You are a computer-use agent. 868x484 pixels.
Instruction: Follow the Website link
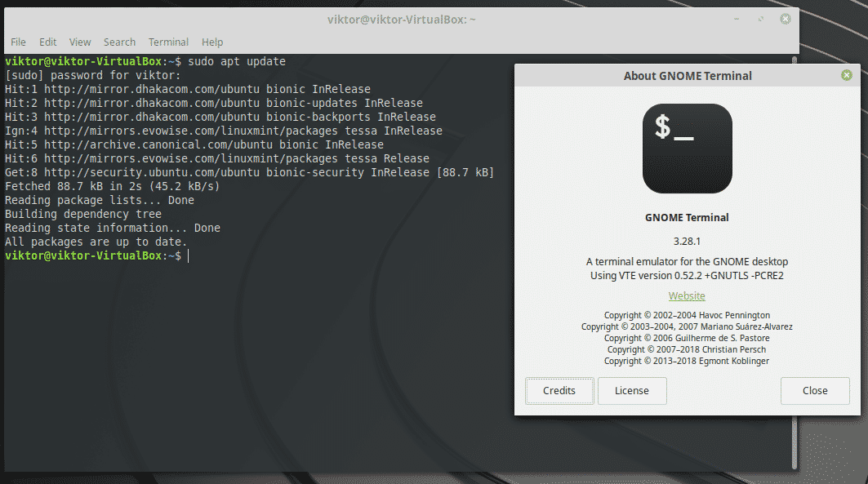click(x=687, y=295)
